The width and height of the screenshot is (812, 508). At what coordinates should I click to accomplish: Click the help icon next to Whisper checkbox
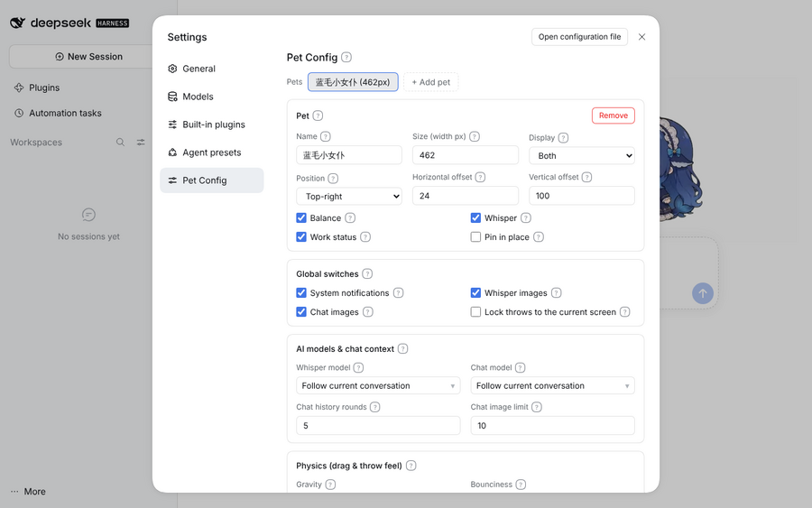[x=526, y=218]
